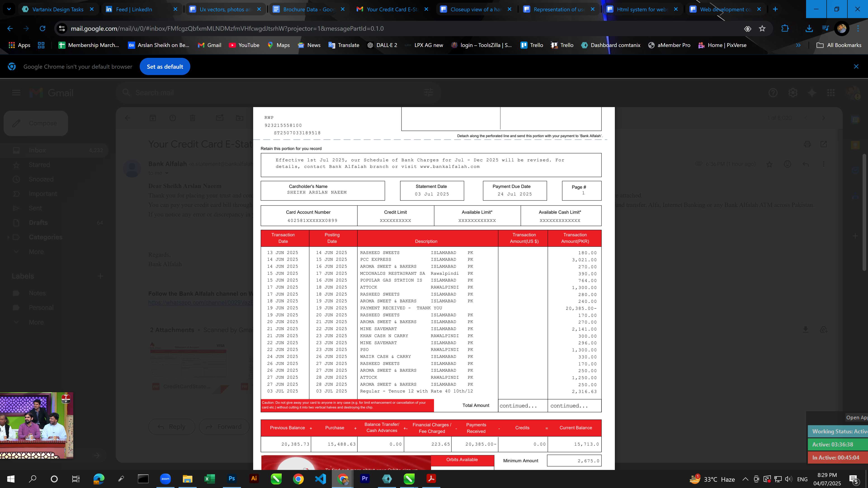Click the Current Balance value 15,713.0

click(586, 444)
